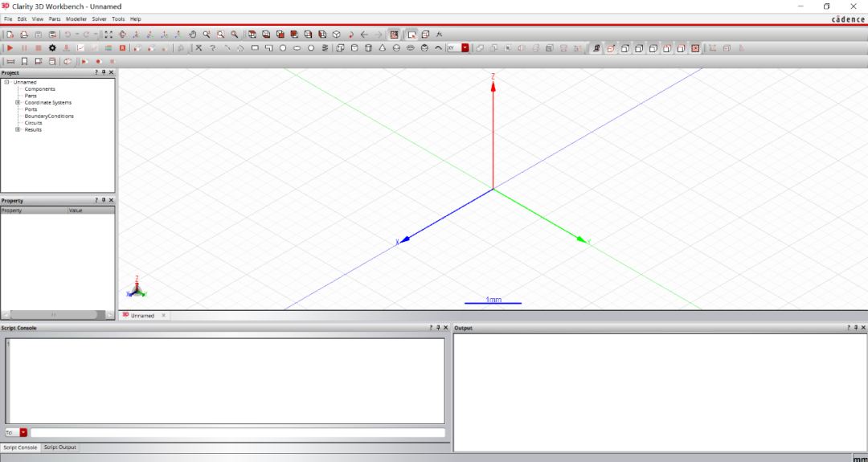Pin the Output panel

tap(856, 328)
